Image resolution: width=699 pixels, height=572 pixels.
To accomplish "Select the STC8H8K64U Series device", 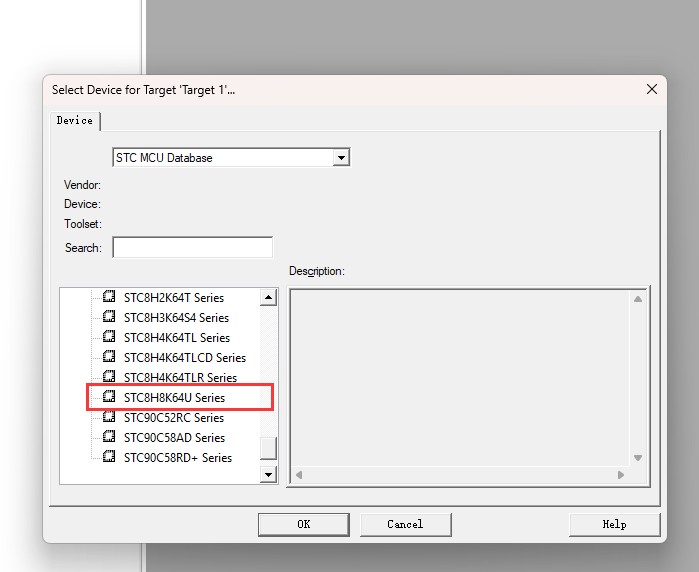I will pos(174,398).
